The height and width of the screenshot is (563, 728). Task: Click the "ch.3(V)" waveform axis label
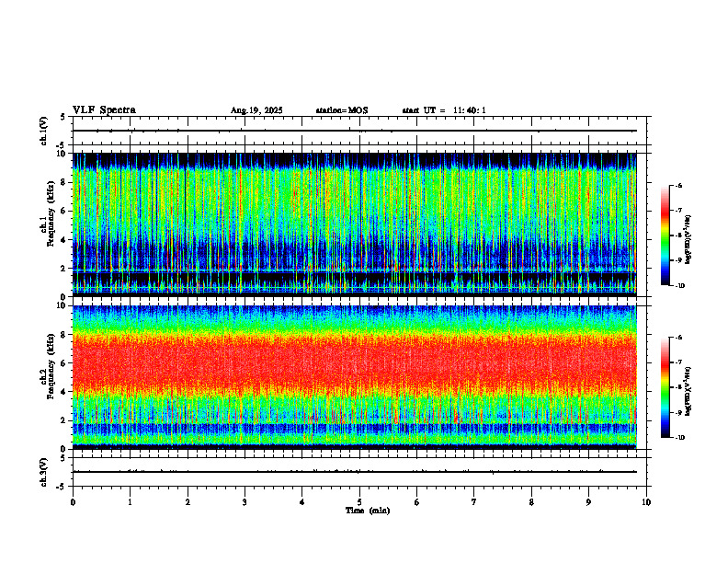44,472
